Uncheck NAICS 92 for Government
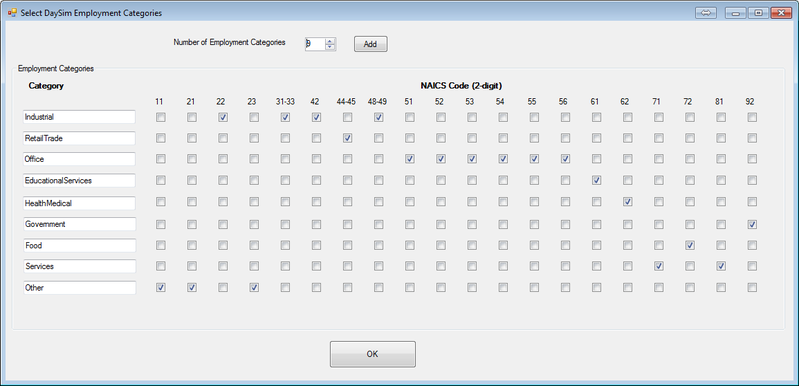 point(752,224)
